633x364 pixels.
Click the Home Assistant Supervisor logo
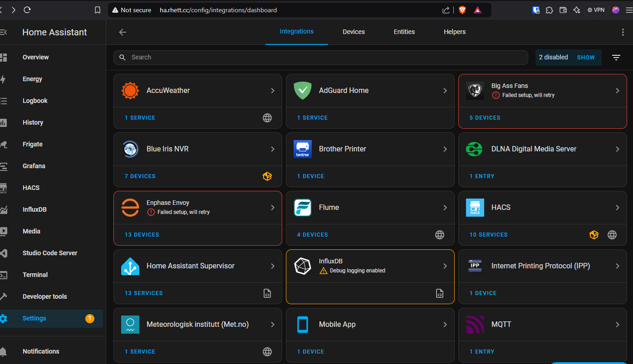pyautogui.click(x=130, y=266)
